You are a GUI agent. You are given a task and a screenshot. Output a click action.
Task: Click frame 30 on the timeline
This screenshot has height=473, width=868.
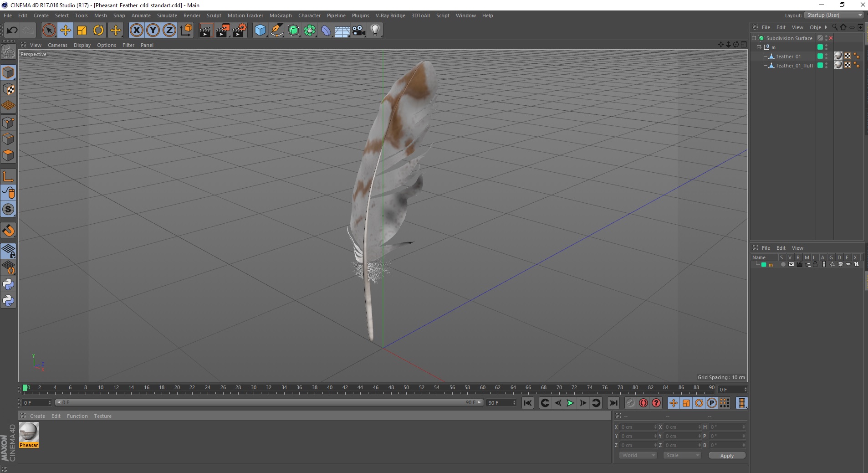point(253,388)
